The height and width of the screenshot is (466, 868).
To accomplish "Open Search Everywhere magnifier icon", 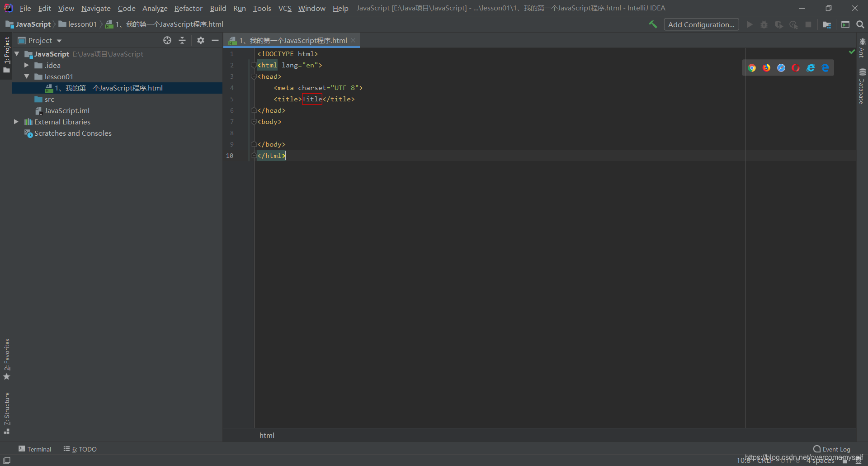I will coord(860,24).
